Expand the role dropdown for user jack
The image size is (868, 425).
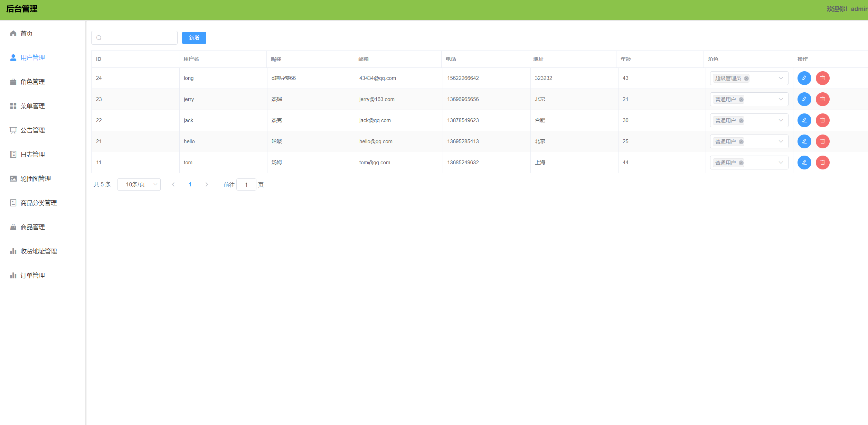tap(781, 120)
